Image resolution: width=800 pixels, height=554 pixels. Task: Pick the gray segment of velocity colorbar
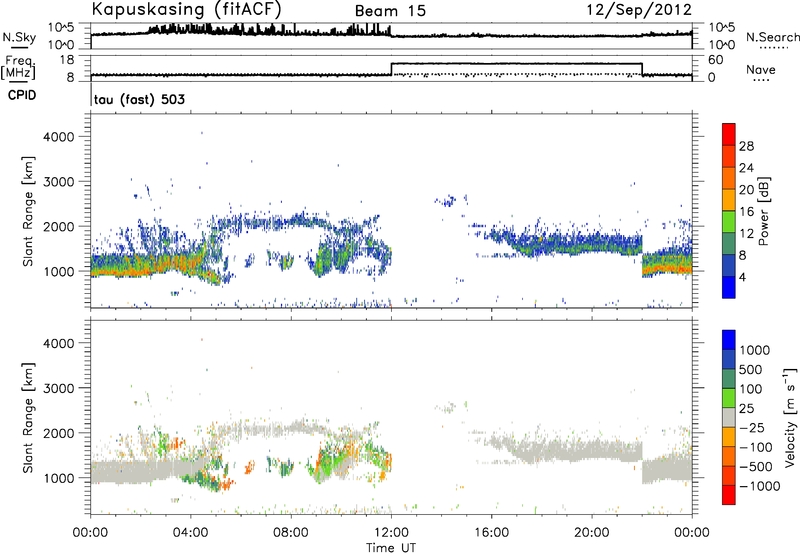coord(729,417)
